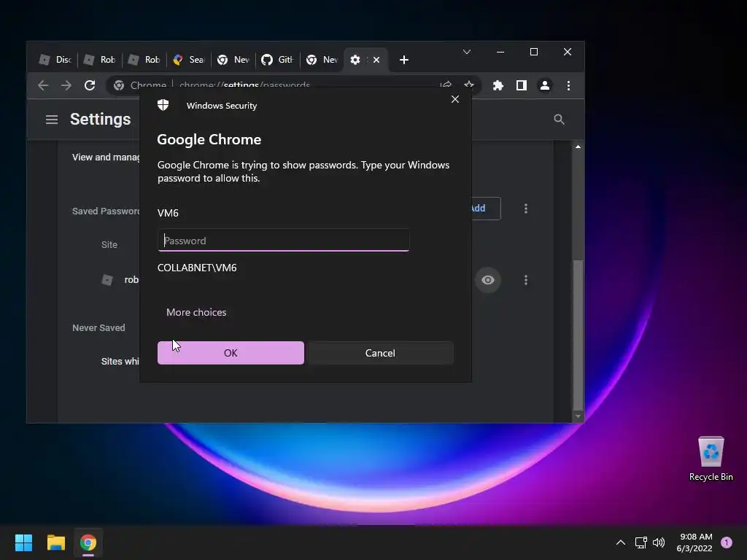Switch to the Disc tab
This screenshot has width=747, height=560.
(x=55, y=60)
